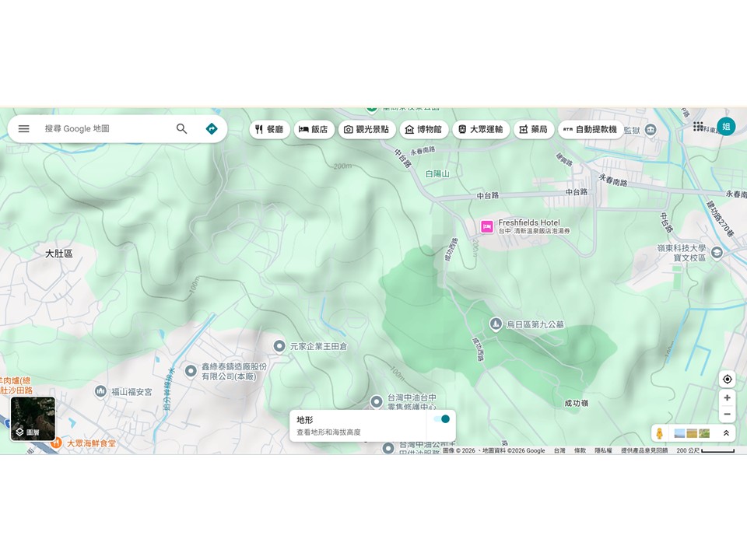Filter map by 餐廳 restaurants
Screen dimensions: 747x560
click(269, 129)
